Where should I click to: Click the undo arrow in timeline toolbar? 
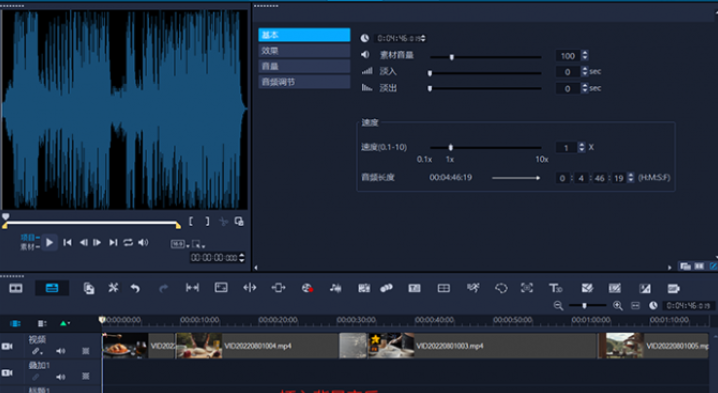[135, 288]
